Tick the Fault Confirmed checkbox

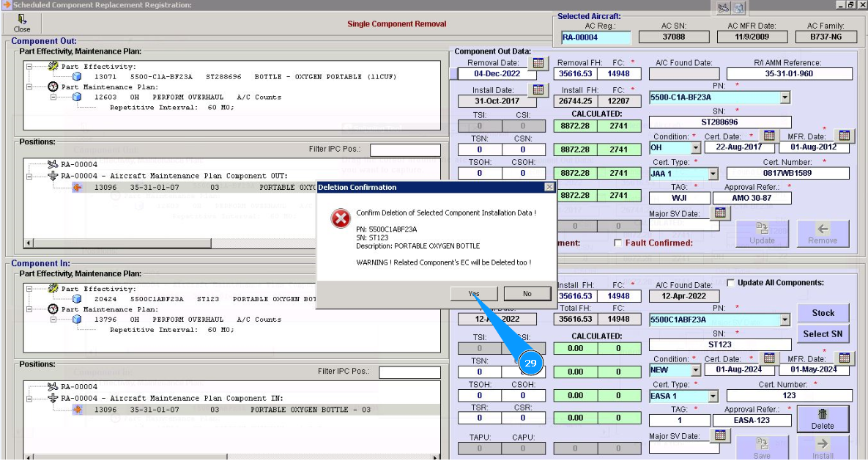pyautogui.click(x=618, y=243)
